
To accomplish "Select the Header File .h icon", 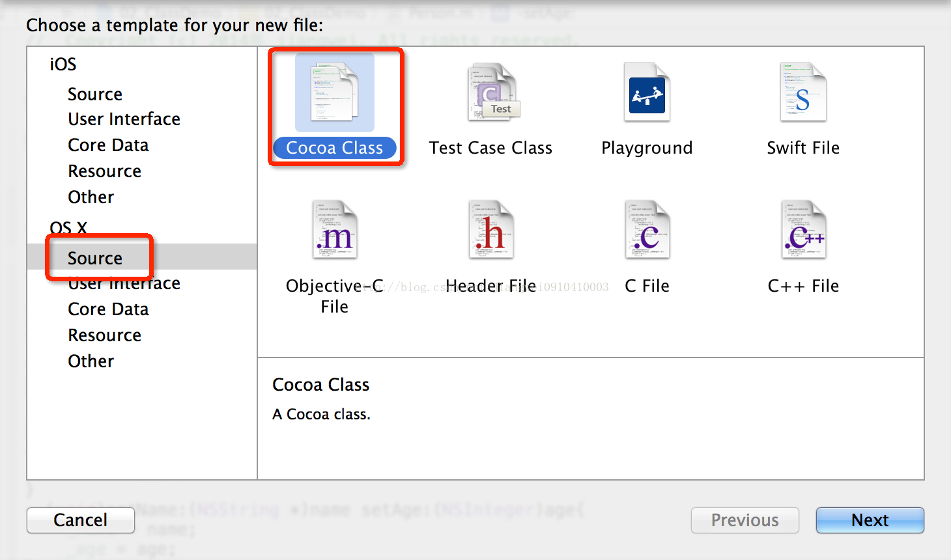I will tap(491, 230).
